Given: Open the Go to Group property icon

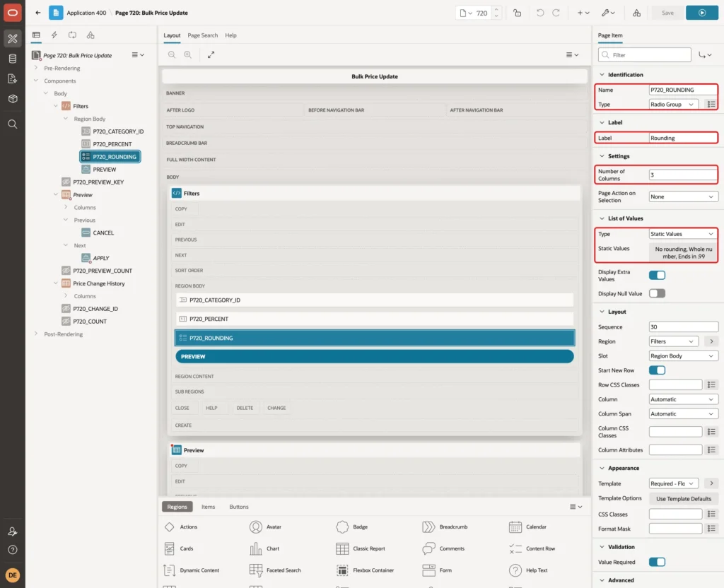Looking at the screenshot, I should tap(706, 55).
